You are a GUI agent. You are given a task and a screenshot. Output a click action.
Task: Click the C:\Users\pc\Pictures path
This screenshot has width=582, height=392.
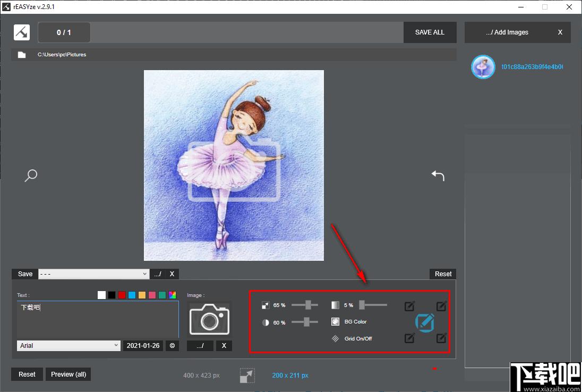[x=62, y=55]
